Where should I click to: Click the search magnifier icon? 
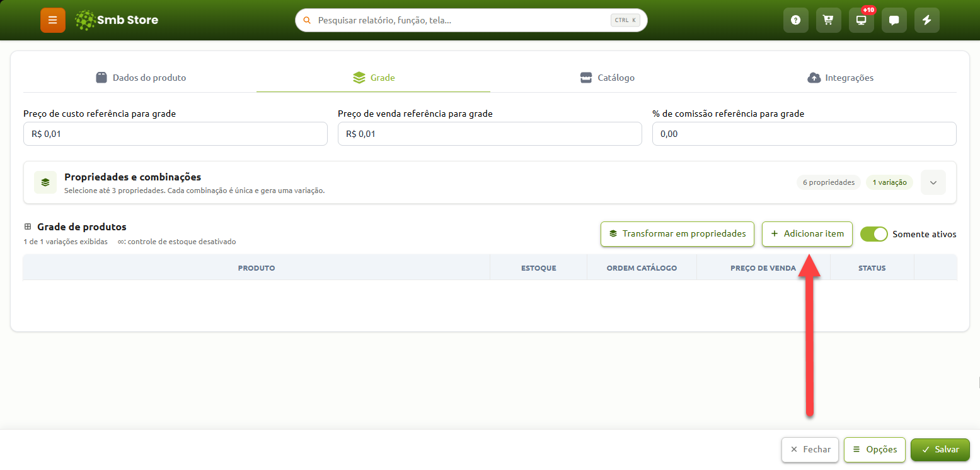pos(307,20)
